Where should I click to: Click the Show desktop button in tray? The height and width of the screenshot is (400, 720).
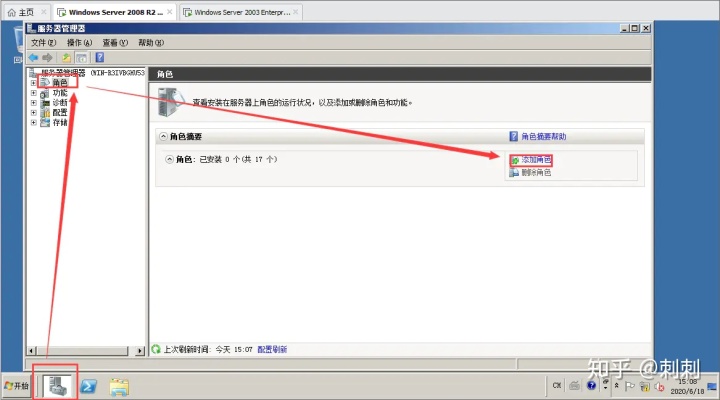[712, 386]
